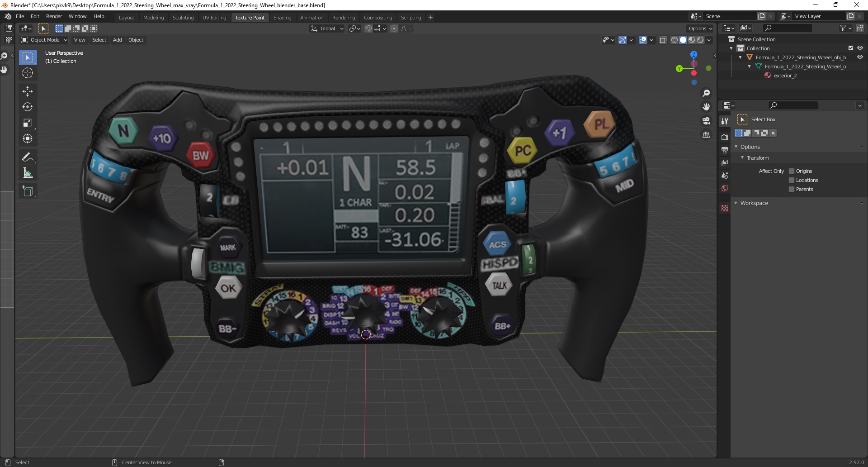868x467 pixels.
Task: Open the outliner filter dropdown
Action: coord(845,28)
